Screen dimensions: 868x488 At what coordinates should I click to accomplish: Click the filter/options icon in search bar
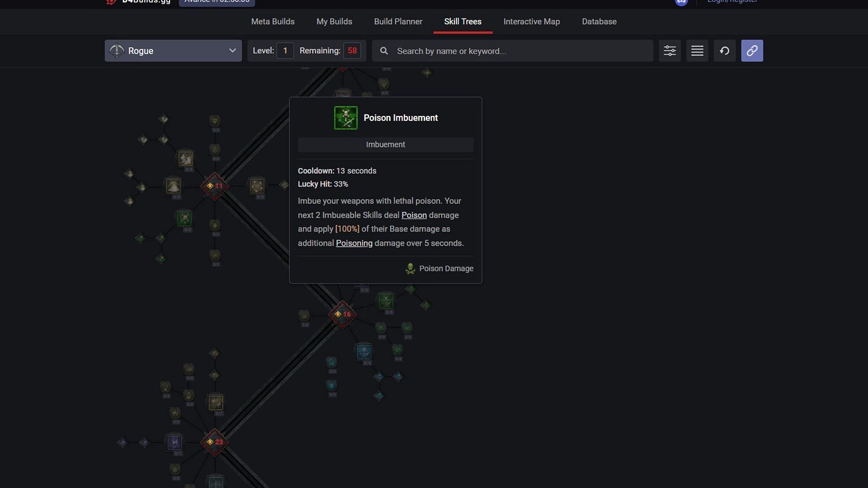click(670, 51)
